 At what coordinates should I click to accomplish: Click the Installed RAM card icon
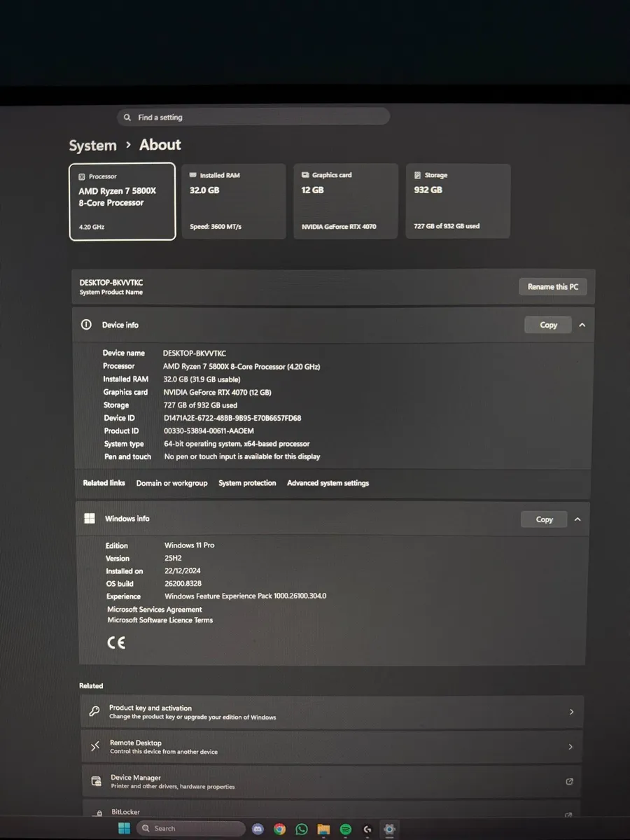pos(193,175)
